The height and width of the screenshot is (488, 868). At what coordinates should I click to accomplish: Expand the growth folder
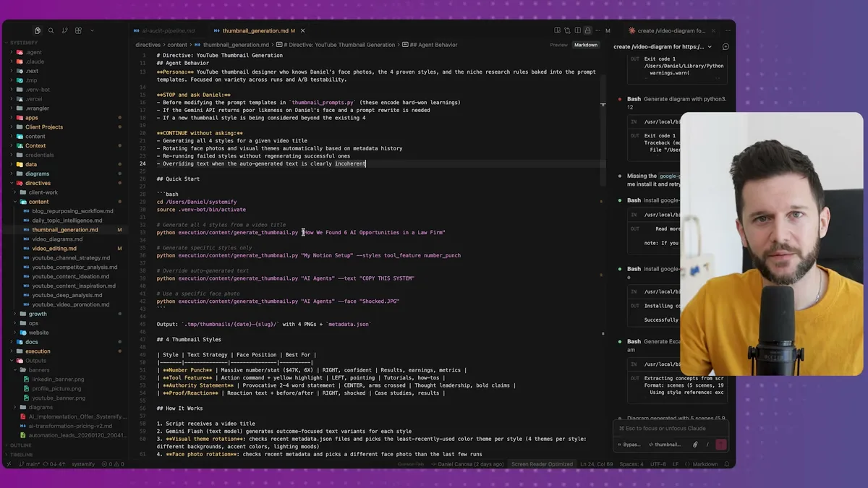(38, 314)
